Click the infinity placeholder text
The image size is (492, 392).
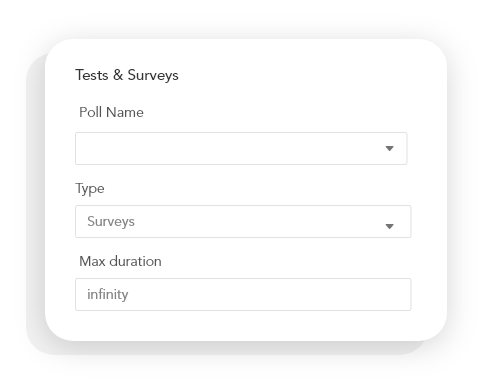108,294
